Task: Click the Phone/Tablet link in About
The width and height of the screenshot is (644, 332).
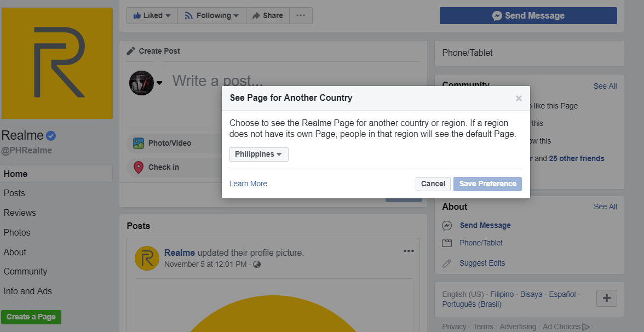Action: pos(481,243)
